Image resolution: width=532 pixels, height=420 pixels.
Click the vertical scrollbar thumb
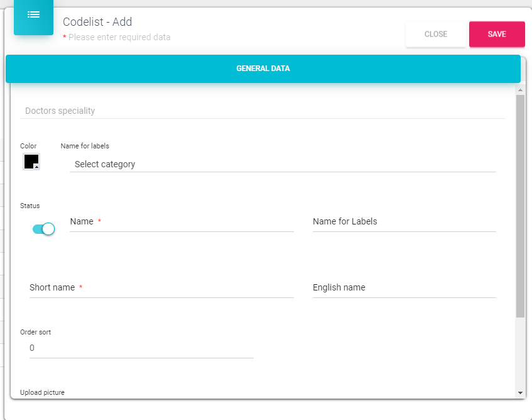click(520, 207)
